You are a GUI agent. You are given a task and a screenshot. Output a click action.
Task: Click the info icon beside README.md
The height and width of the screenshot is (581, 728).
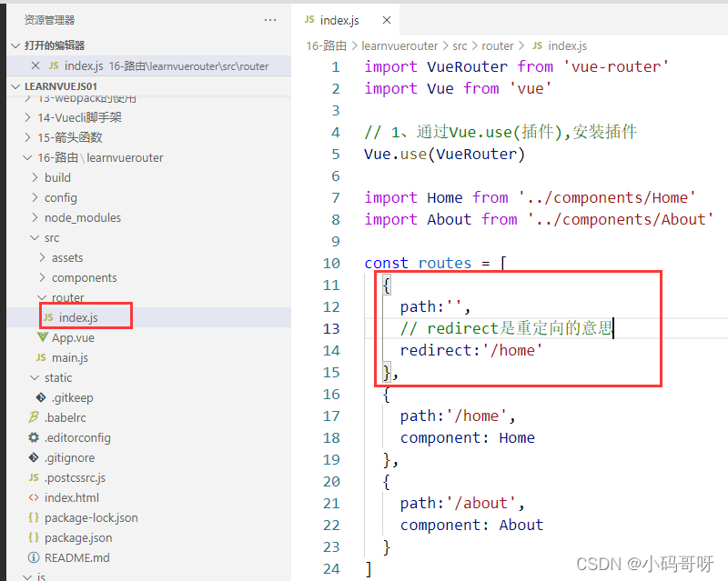pos(34,557)
